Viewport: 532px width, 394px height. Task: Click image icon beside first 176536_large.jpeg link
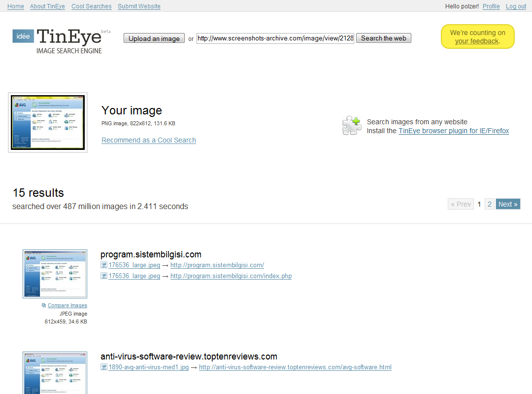tap(104, 265)
